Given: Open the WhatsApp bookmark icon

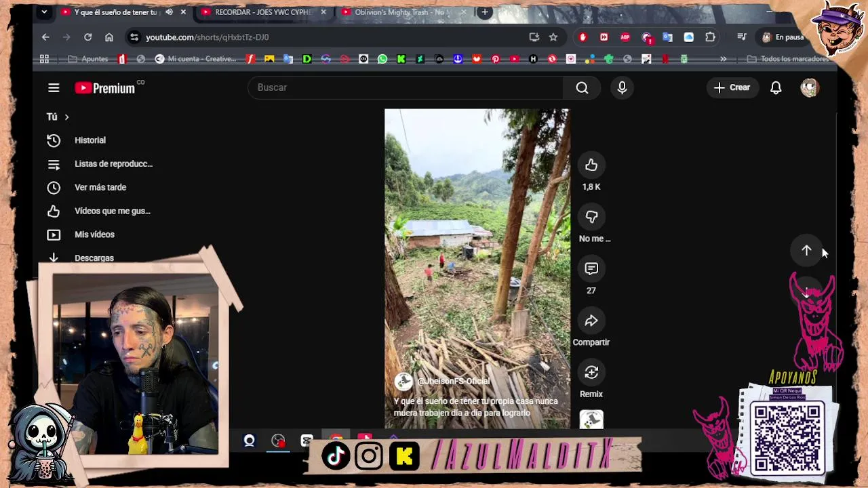Looking at the screenshot, I should click(x=382, y=59).
